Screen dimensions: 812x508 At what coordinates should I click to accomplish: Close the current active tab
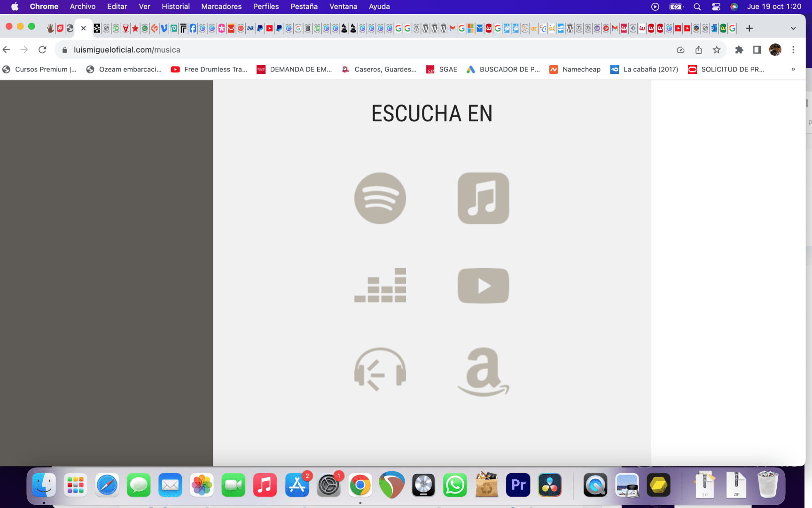coord(83,28)
